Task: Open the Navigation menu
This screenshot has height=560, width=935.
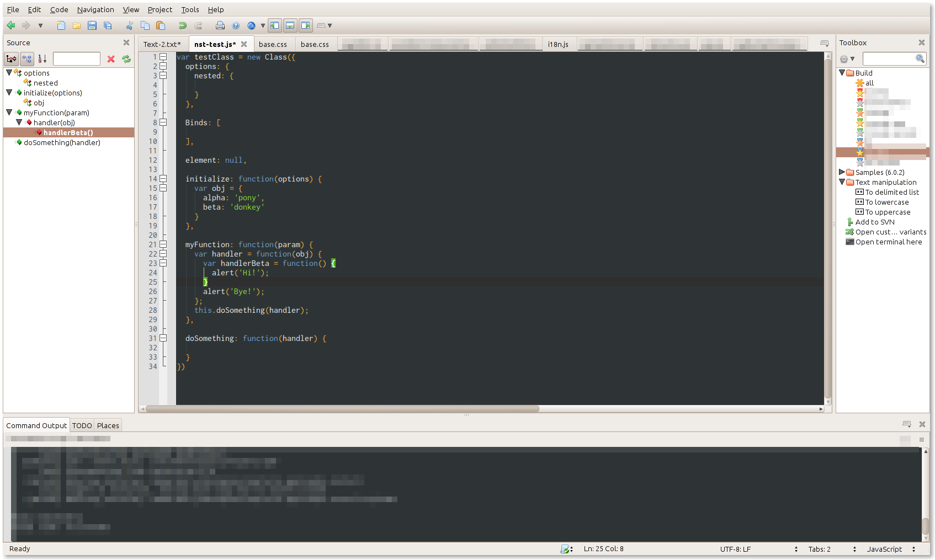Action: click(95, 9)
